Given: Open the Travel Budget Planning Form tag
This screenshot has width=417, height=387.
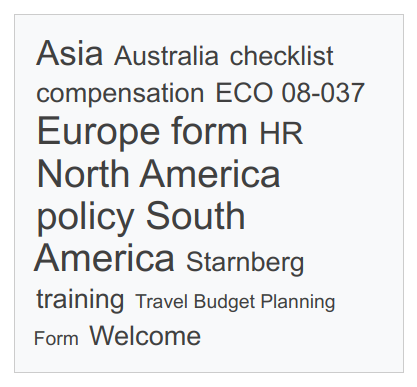Looking at the screenshot, I should [x=235, y=302].
